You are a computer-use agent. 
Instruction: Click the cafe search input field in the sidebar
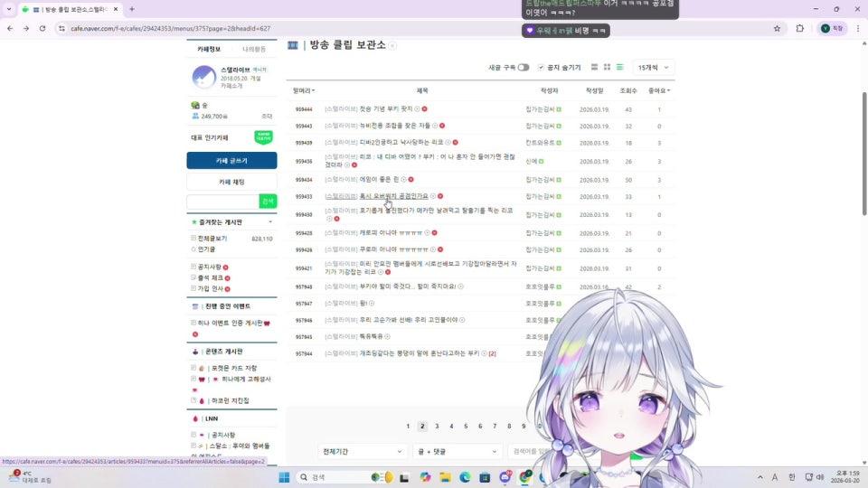[222, 201]
